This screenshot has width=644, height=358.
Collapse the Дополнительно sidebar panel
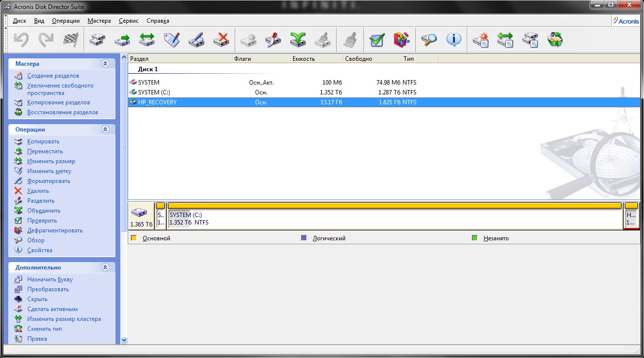click(105, 268)
